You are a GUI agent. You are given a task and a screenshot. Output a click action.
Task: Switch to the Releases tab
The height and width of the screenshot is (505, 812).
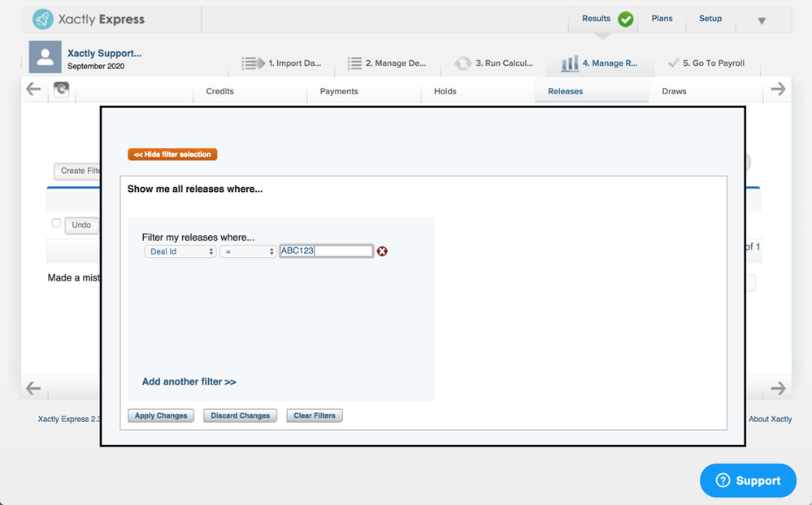point(565,91)
